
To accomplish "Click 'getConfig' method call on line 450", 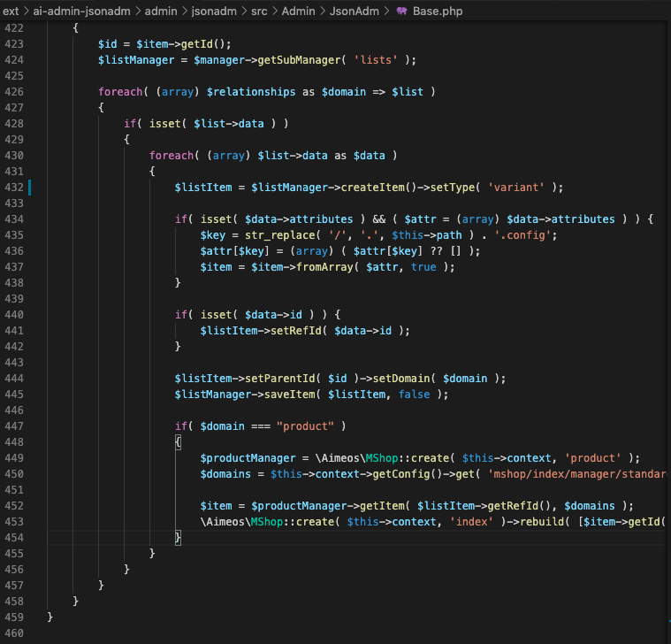I will coord(401,474).
